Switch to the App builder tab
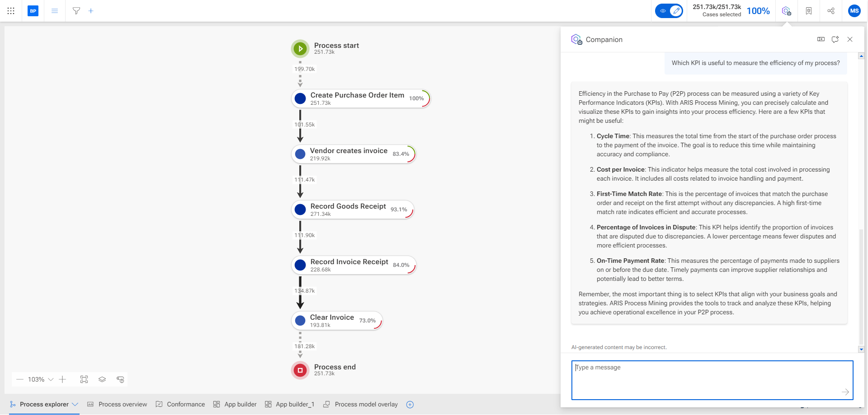868x415 pixels. 235,404
